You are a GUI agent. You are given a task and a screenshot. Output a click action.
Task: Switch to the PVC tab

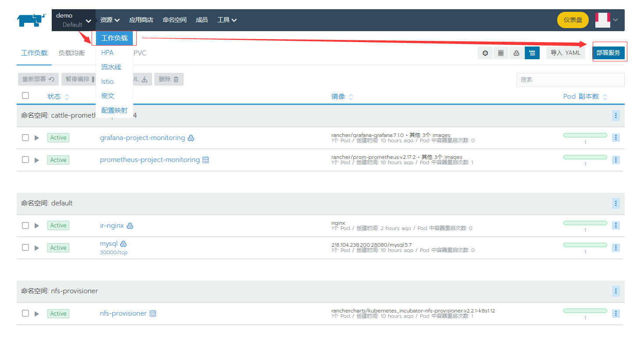pos(140,53)
